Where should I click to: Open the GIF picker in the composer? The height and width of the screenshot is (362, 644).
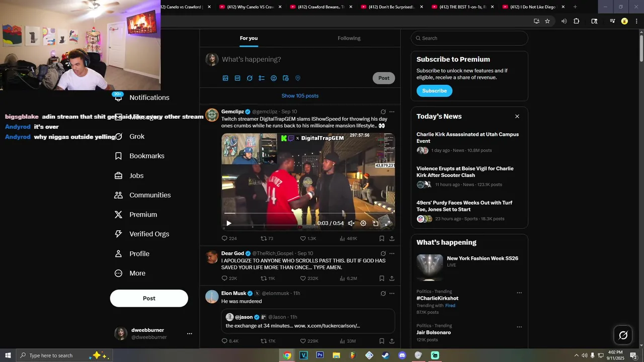pyautogui.click(x=237, y=78)
